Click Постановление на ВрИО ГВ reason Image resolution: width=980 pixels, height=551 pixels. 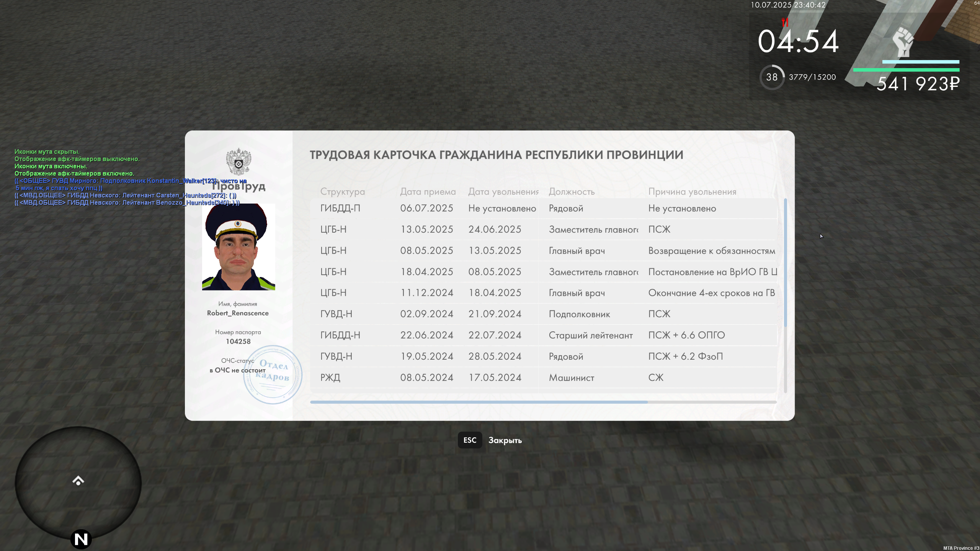pyautogui.click(x=712, y=272)
